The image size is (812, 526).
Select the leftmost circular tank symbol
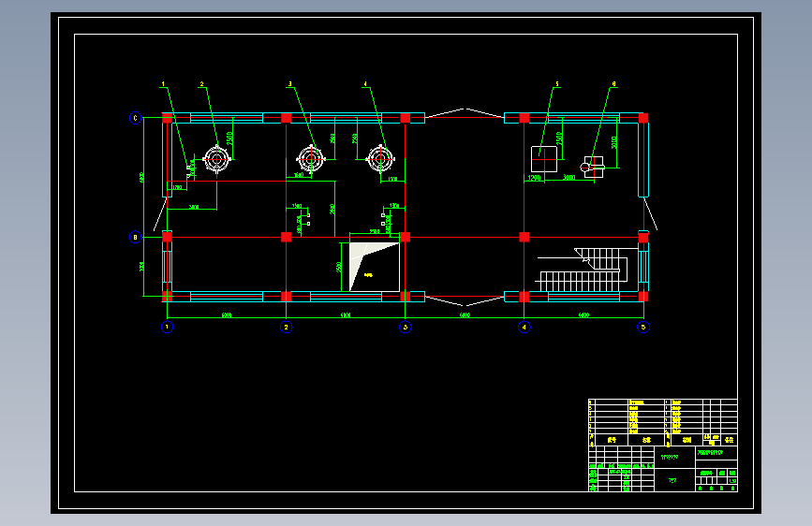click(x=217, y=159)
